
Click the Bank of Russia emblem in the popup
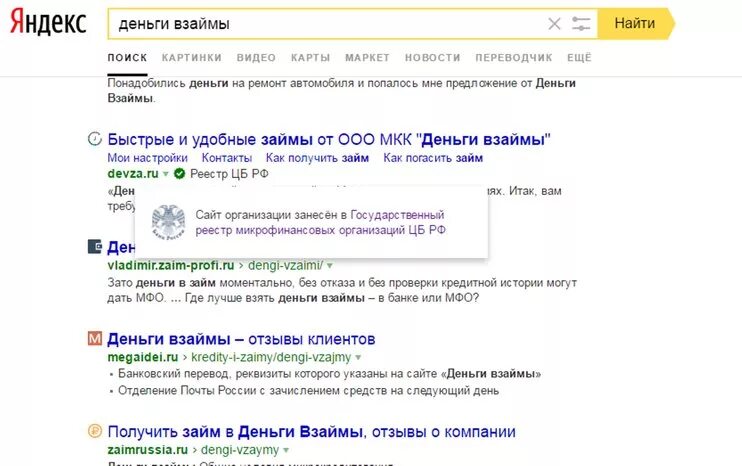click(168, 222)
